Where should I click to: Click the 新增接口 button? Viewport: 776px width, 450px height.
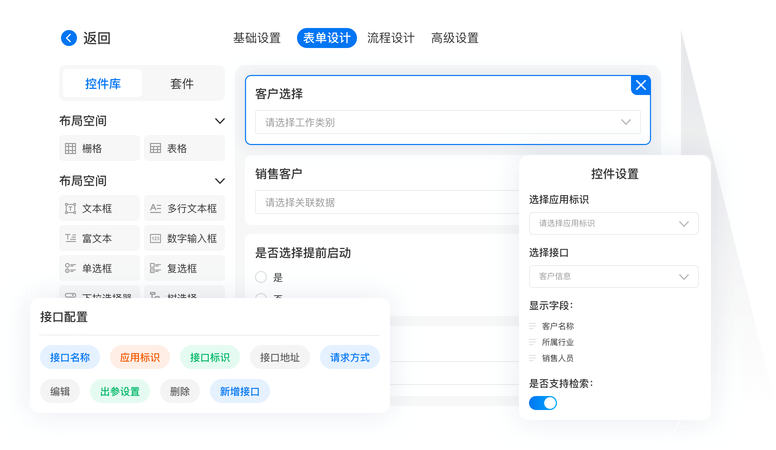click(239, 392)
